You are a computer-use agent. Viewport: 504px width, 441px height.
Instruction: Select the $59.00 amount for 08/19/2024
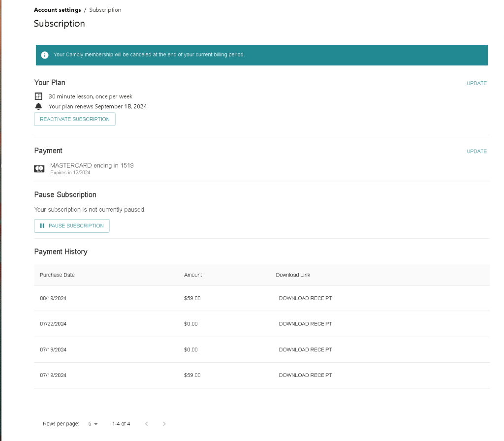click(x=192, y=298)
